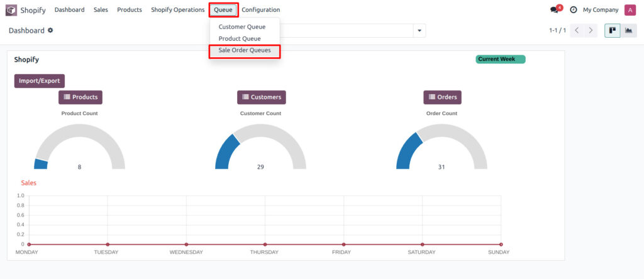
Task: Open the My Company switcher
Action: pyautogui.click(x=600, y=10)
